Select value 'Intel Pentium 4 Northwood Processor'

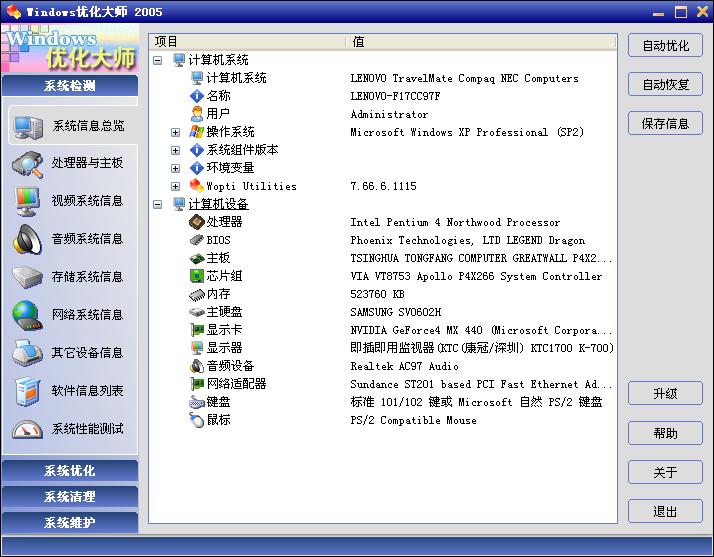click(455, 222)
